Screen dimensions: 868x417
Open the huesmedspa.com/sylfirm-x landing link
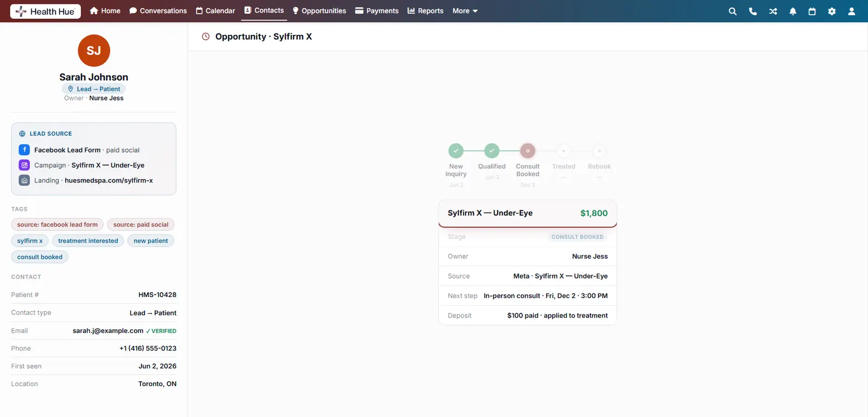109,180
